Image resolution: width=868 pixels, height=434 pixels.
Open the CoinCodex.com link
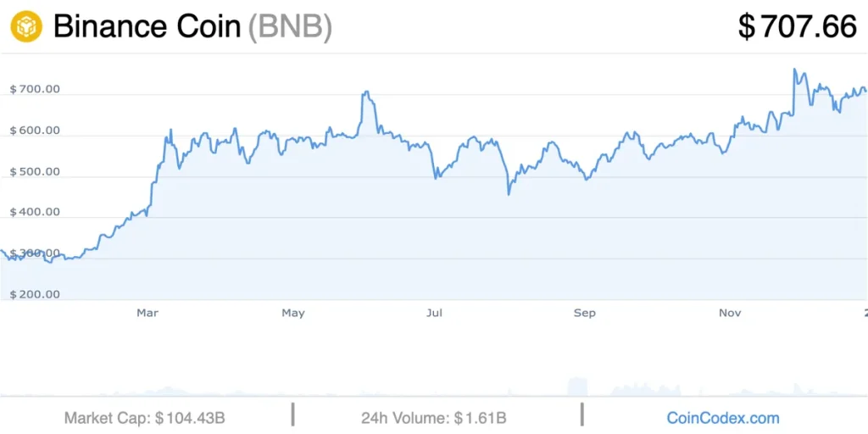tap(723, 417)
